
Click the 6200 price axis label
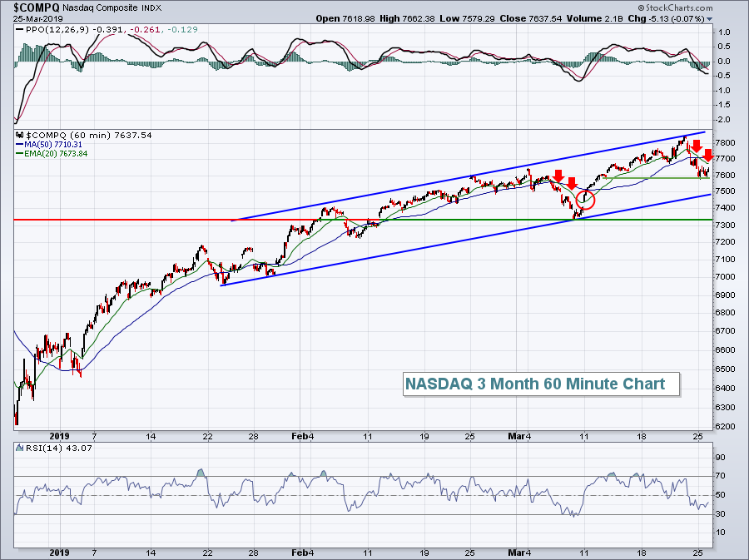click(725, 426)
